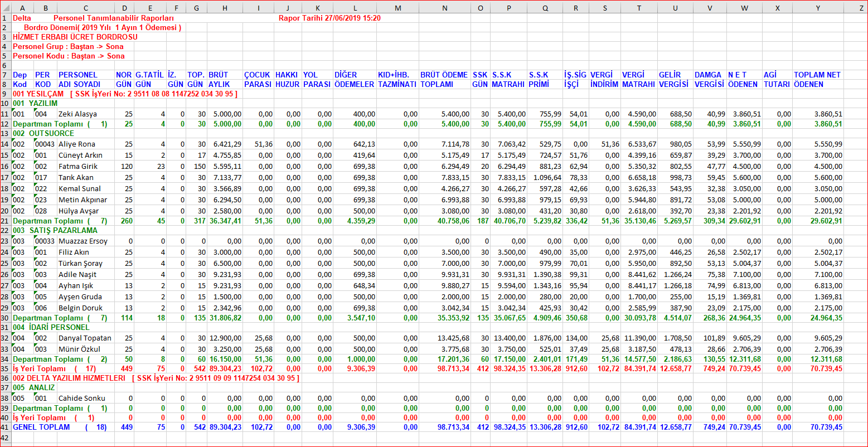Click row header 21
This screenshot has width=868, height=447.
pos(5,221)
